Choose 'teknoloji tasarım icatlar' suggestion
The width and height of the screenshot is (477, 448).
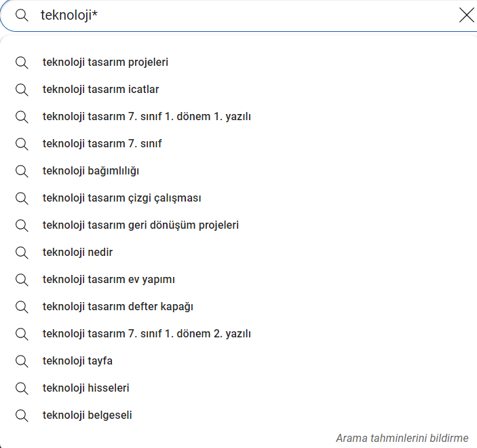(100, 90)
